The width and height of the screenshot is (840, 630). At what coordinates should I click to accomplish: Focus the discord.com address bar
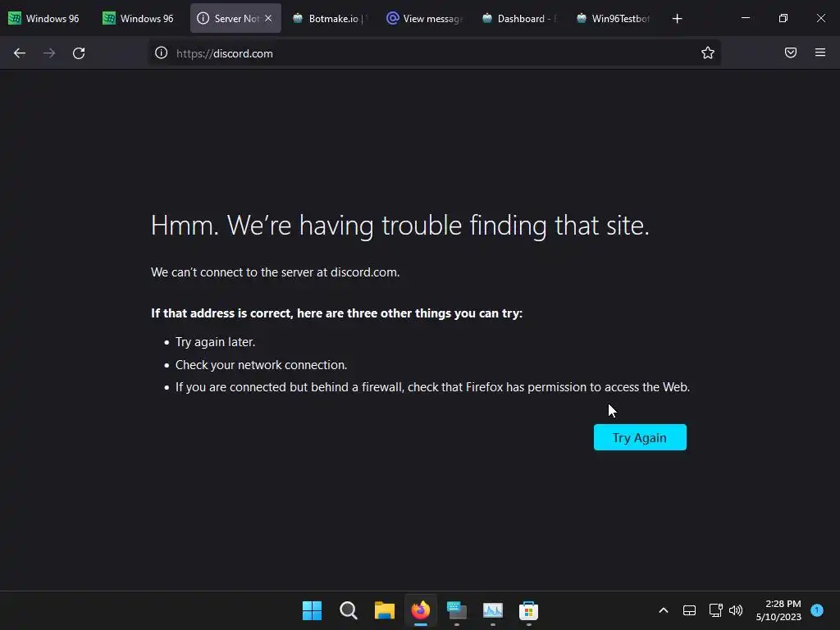pos(434,53)
